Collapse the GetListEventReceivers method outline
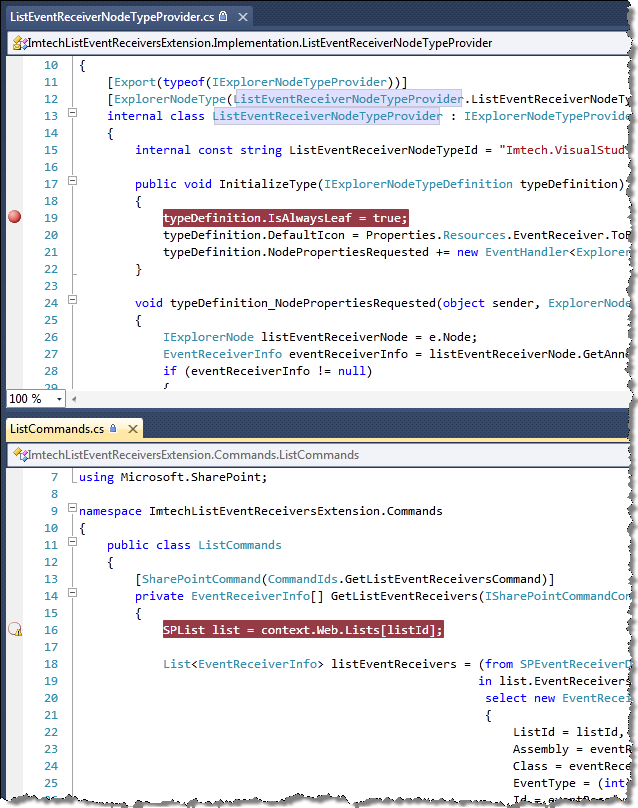The height and width of the screenshot is (808, 638). (x=73, y=593)
